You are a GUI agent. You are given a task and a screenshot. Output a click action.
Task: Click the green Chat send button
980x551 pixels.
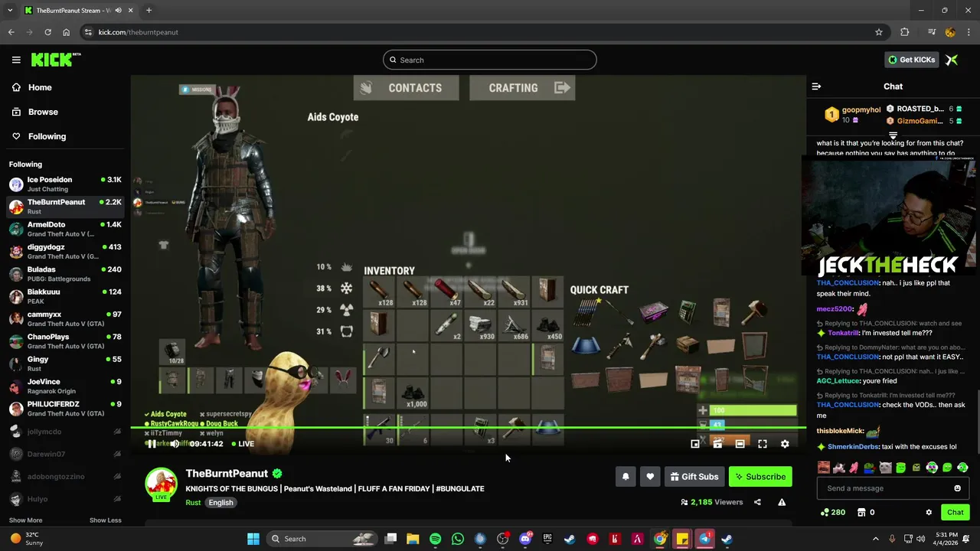click(x=955, y=512)
